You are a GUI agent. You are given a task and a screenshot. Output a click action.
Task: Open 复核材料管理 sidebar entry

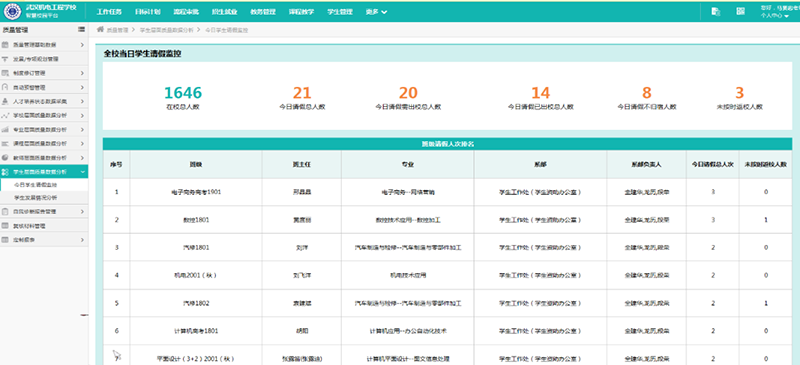pos(44,225)
